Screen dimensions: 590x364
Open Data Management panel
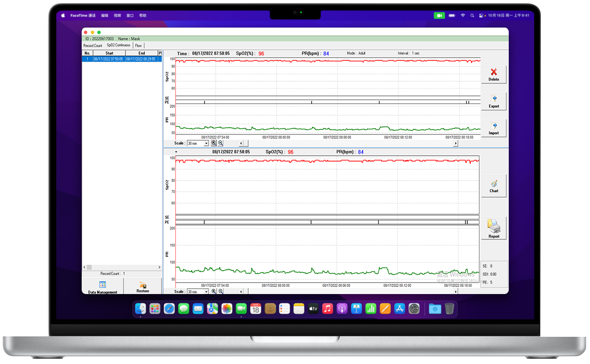tap(102, 287)
